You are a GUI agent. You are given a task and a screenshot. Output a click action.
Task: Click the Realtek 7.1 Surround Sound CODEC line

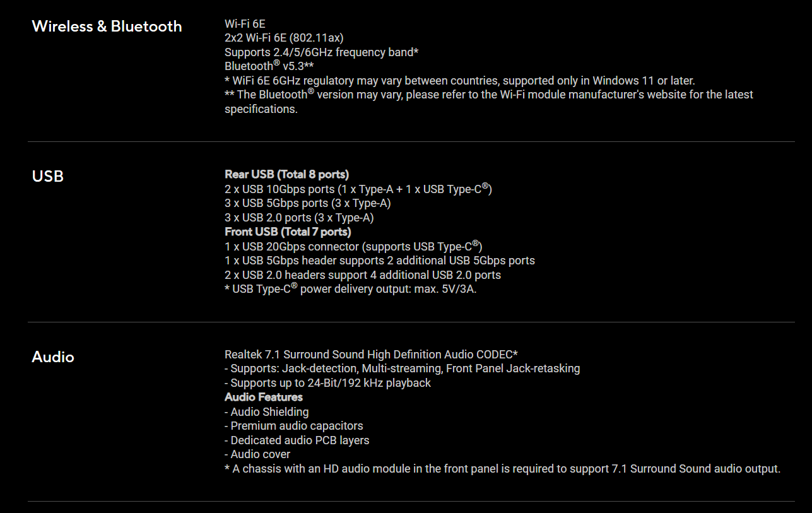(x=371, y=355)
